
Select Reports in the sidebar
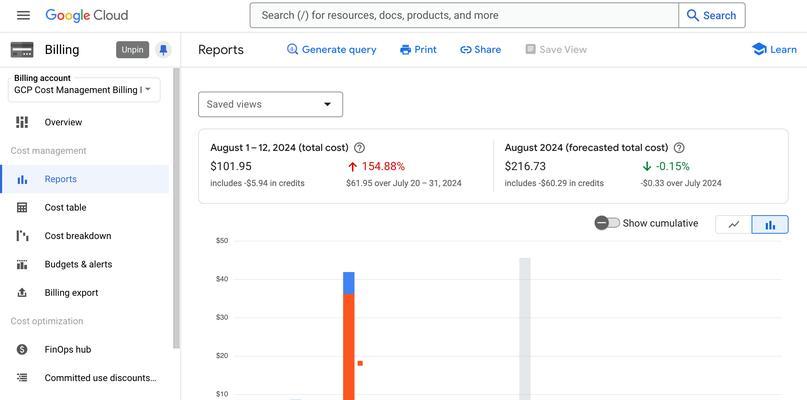[85, 179]
